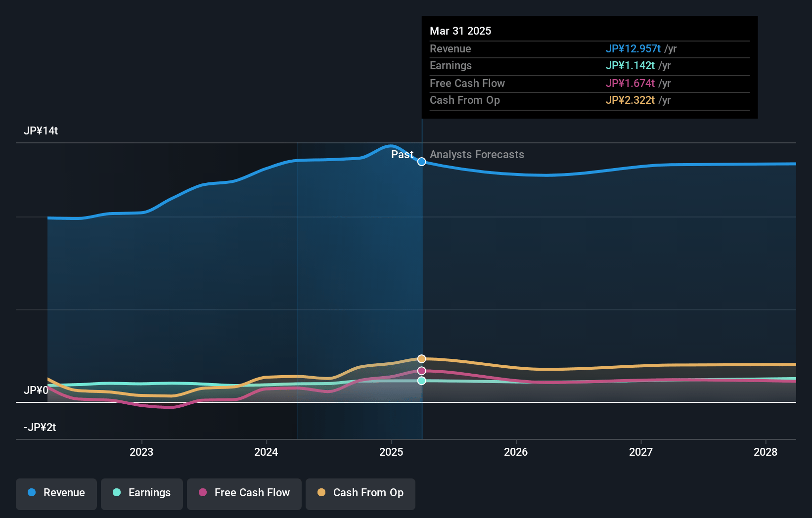Click the Free Cash Flow pink marker dot
Viewport: 812px width, 518px height.
421,371
